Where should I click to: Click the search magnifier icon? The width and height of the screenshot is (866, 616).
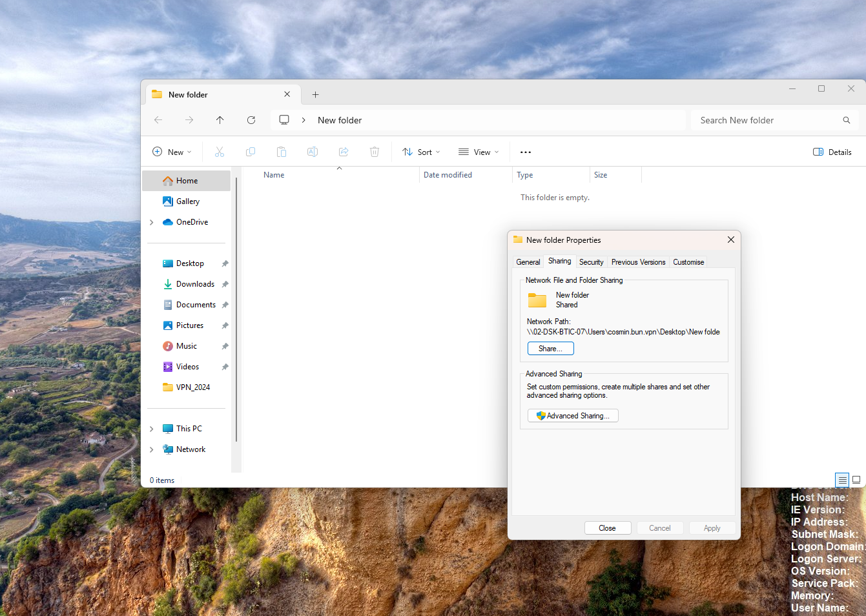click(847, 120)
